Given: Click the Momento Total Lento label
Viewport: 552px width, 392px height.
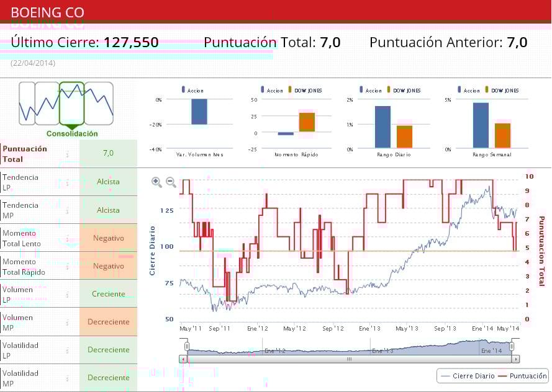Looking at the screenshot, I should click(22, 238).
